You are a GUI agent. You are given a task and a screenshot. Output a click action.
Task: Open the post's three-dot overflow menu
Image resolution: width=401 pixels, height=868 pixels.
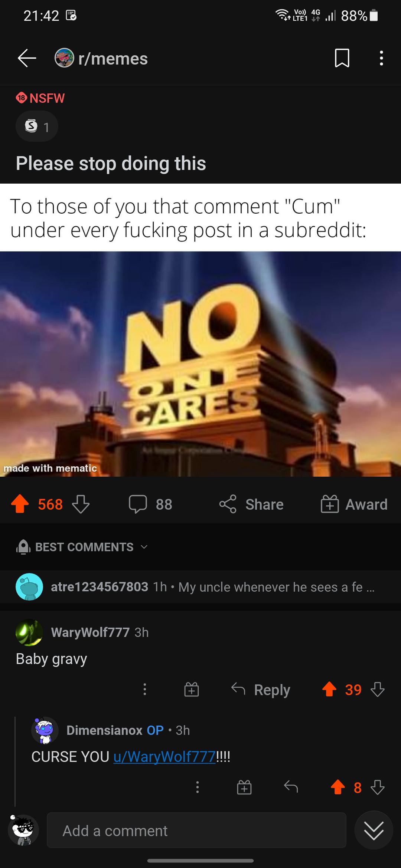[381, 59]
